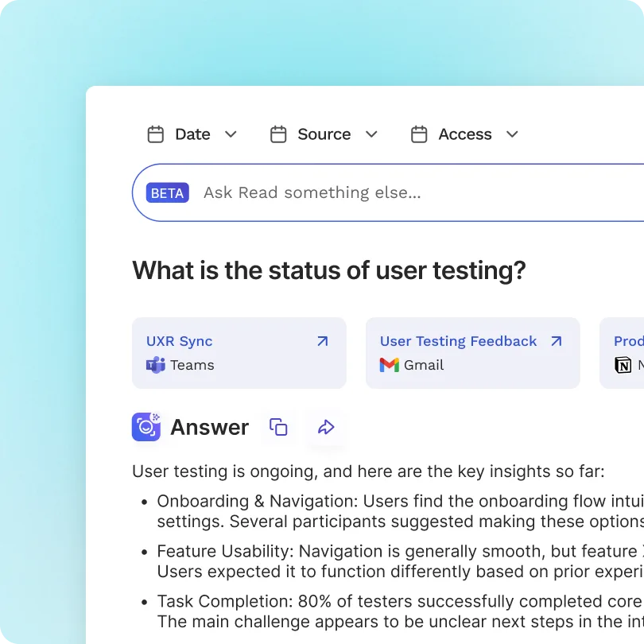
Task: Click the 'Answer' heading label
Action: [209, 427]
